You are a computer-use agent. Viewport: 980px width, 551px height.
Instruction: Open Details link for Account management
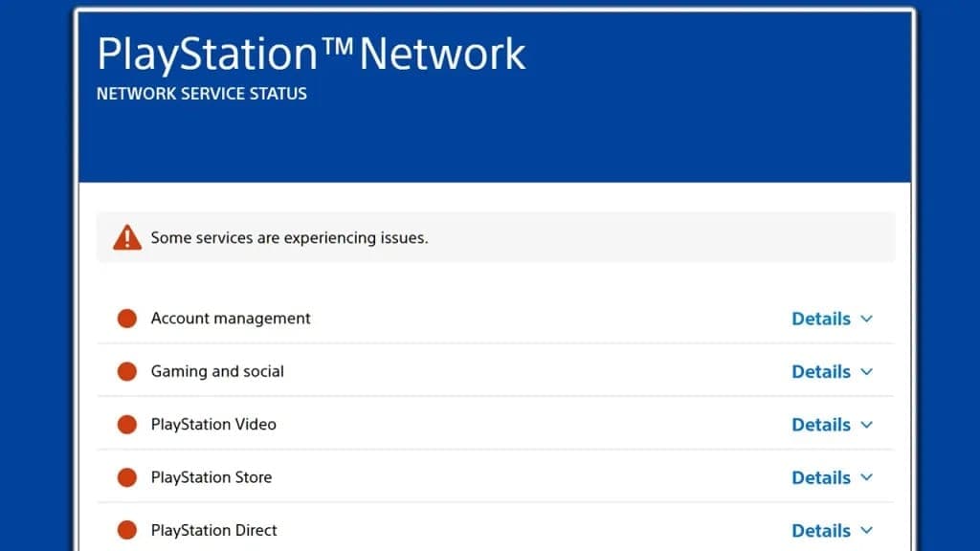820,319
